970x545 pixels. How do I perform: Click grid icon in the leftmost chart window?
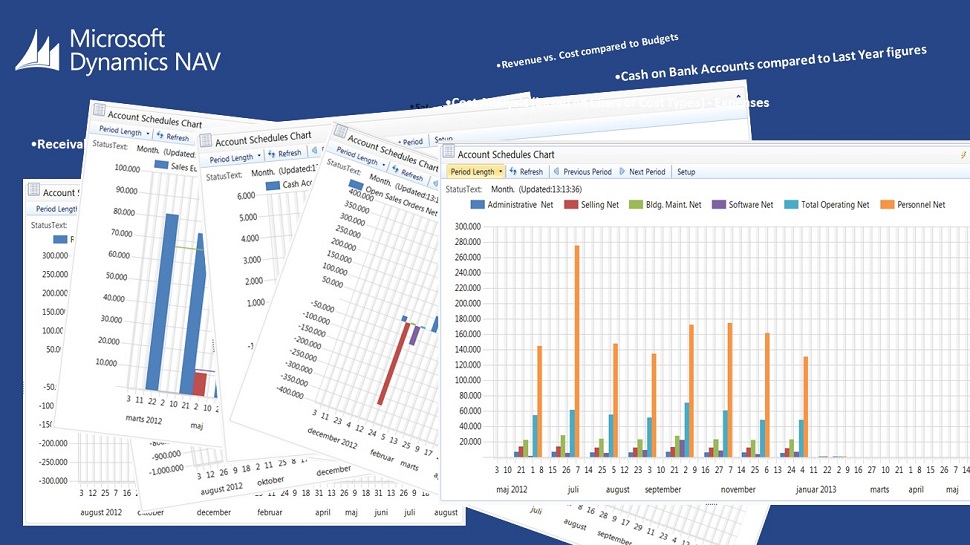pos(34,190)
